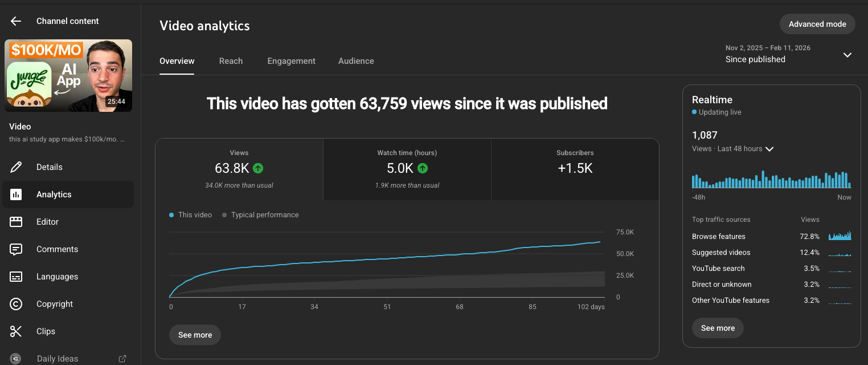Toggle the This video legend indicator
868x365 pixels.
(x=172, y=214)
